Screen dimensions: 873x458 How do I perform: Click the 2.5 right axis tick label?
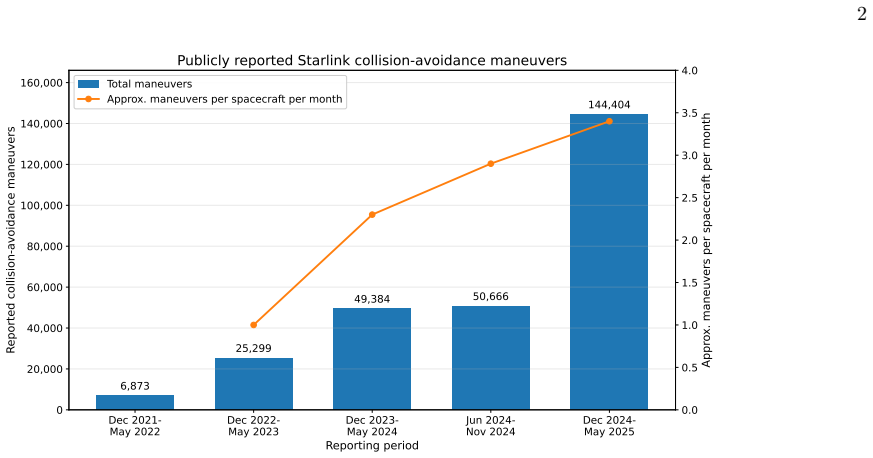(689, 198)
